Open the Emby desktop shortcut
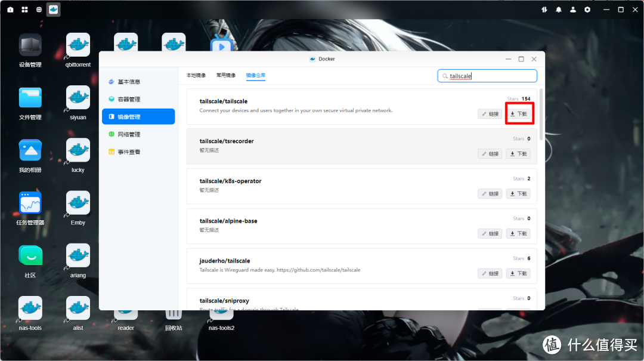Viewport: 644px width, 361px height. coord(78,203)
